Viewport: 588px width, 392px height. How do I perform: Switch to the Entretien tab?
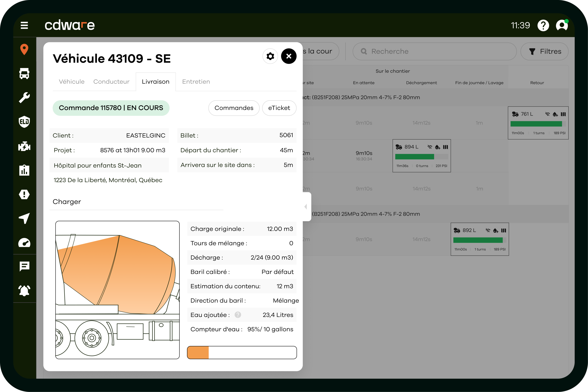(196, 82)
